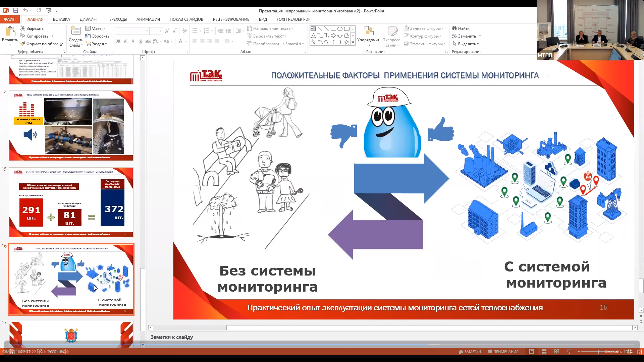The image size is (644, 362).
Task: Open the font size combo box
Action: pyautogui.click(x=156, y=31)
